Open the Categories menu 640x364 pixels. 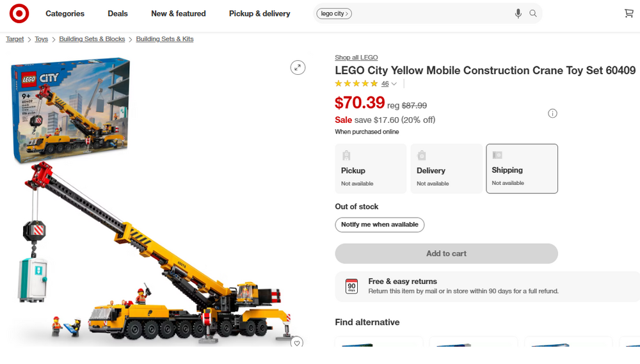coord(65,13)
